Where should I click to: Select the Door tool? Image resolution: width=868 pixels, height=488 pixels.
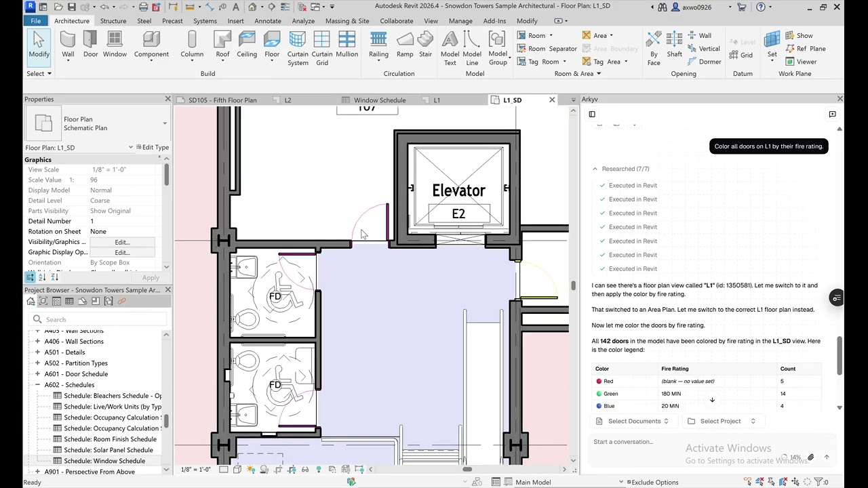coord(90,45)
